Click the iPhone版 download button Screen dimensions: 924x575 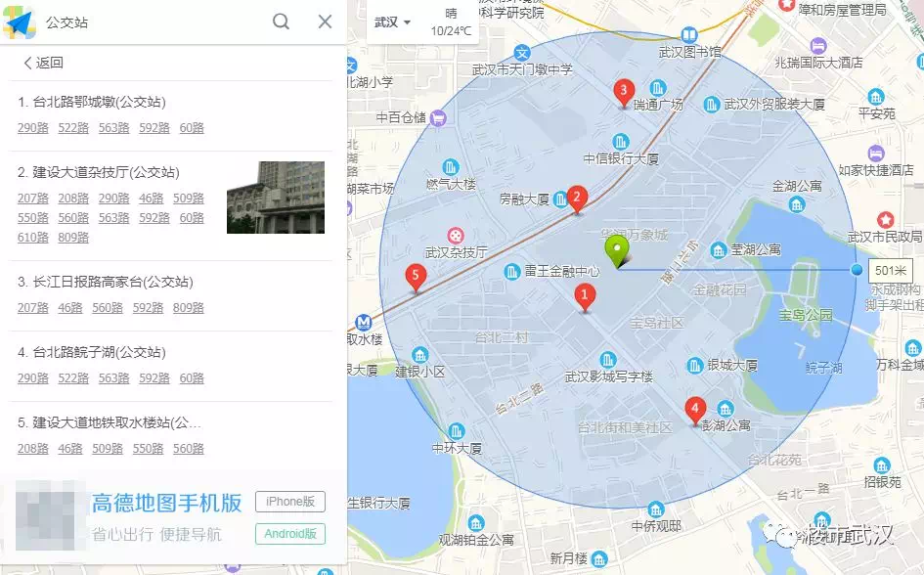tap(290, 502)
